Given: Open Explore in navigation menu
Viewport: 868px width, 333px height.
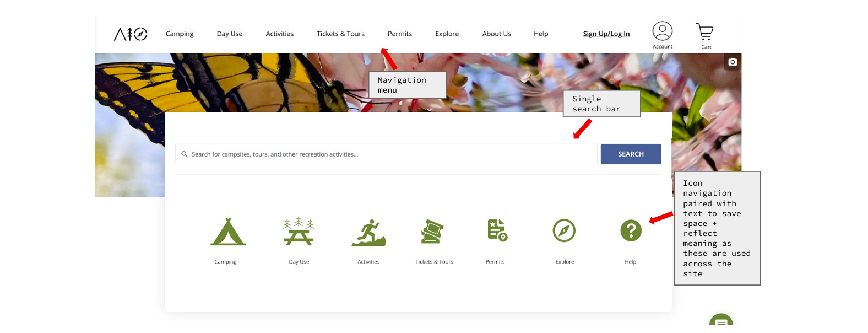Looking at the screenshot, I should 447,34.
